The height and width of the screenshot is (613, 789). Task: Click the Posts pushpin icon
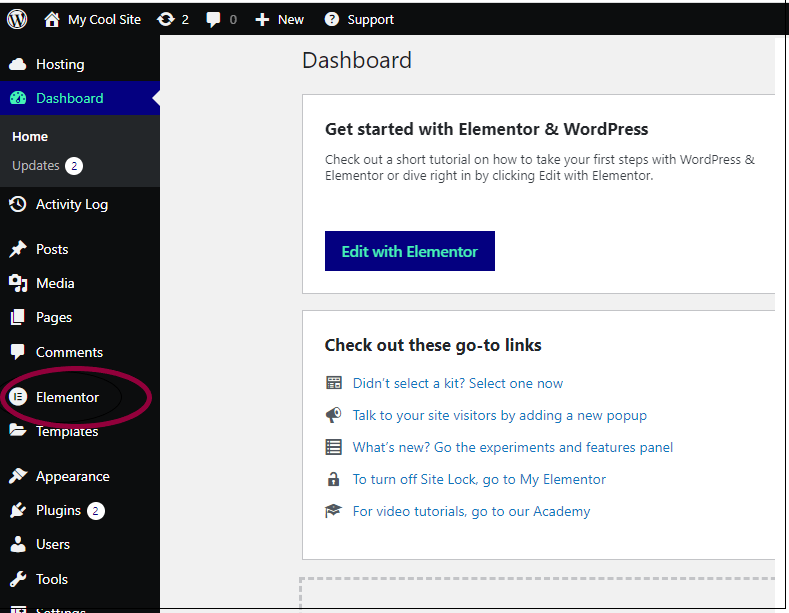click(18, 249)
